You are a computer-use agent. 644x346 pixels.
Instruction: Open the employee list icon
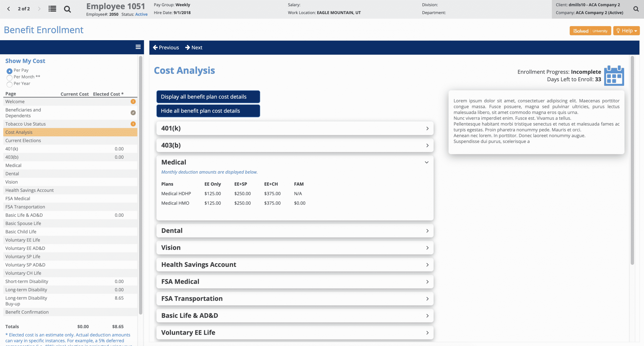(x=52, y=9)
